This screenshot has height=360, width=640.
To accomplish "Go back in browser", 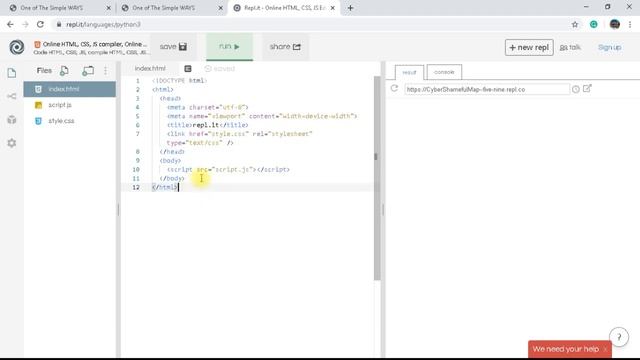I will pyautogui.click(x=10, y=24).
